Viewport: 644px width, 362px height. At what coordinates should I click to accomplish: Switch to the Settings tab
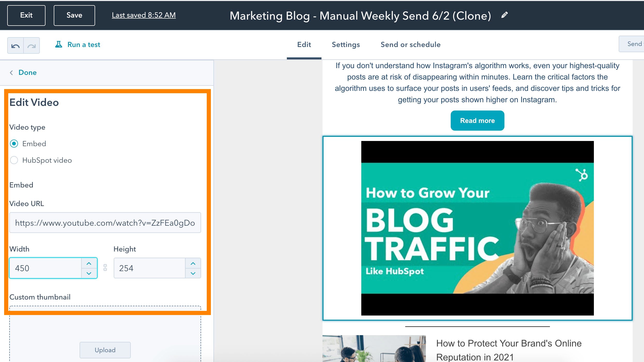pyautogui.click(x=346, y=45)
